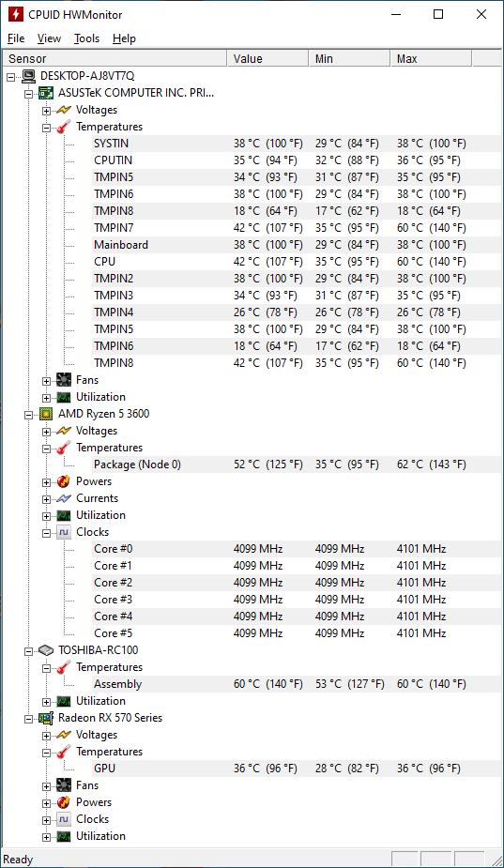504x868 pixels.
Task: Expand Clocks under Radeon RX 570
Action: pos(46,820)
